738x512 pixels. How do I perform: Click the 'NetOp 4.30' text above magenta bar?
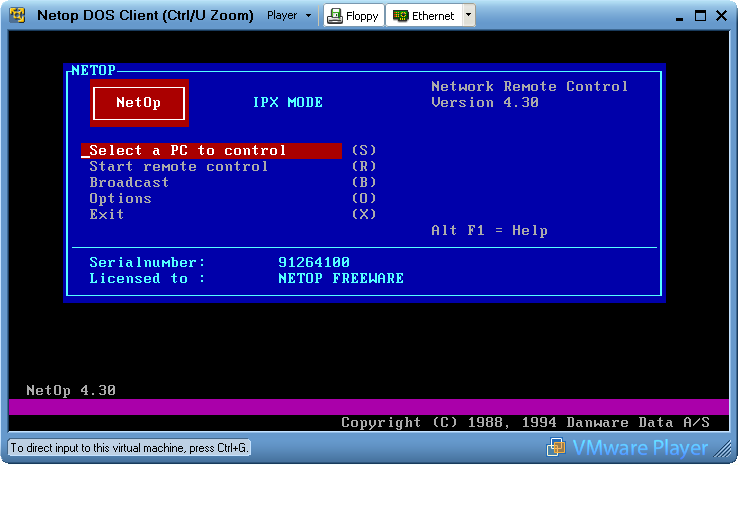[71, 391]
